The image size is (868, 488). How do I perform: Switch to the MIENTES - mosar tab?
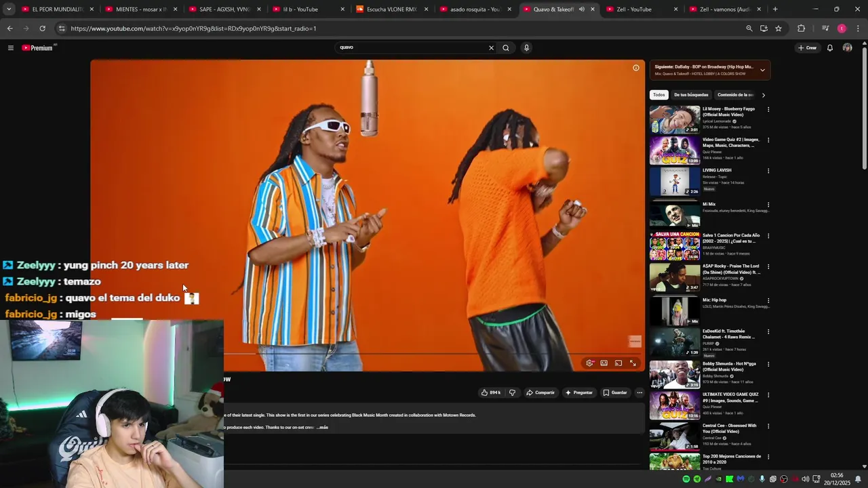coord(141,9)
